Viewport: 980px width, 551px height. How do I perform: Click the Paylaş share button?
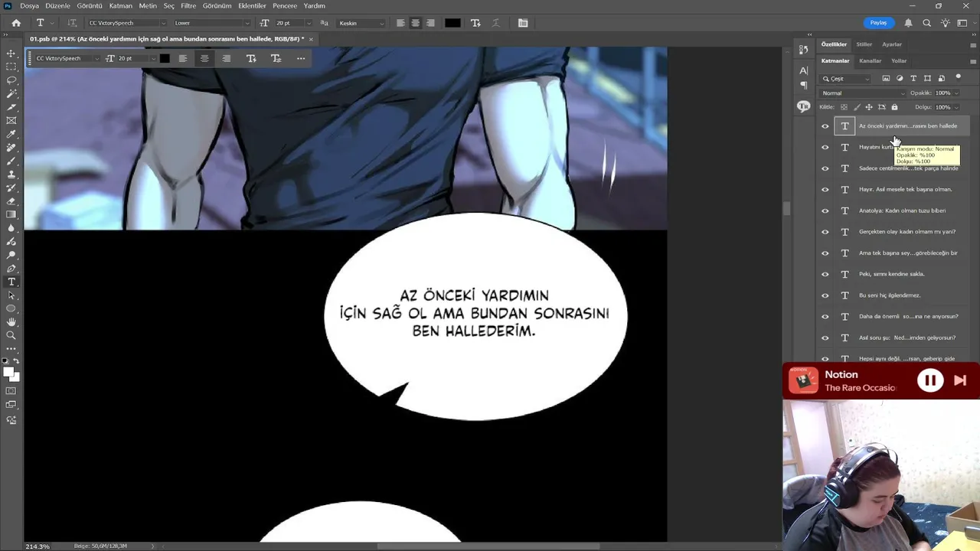click(x=878, y=23)
